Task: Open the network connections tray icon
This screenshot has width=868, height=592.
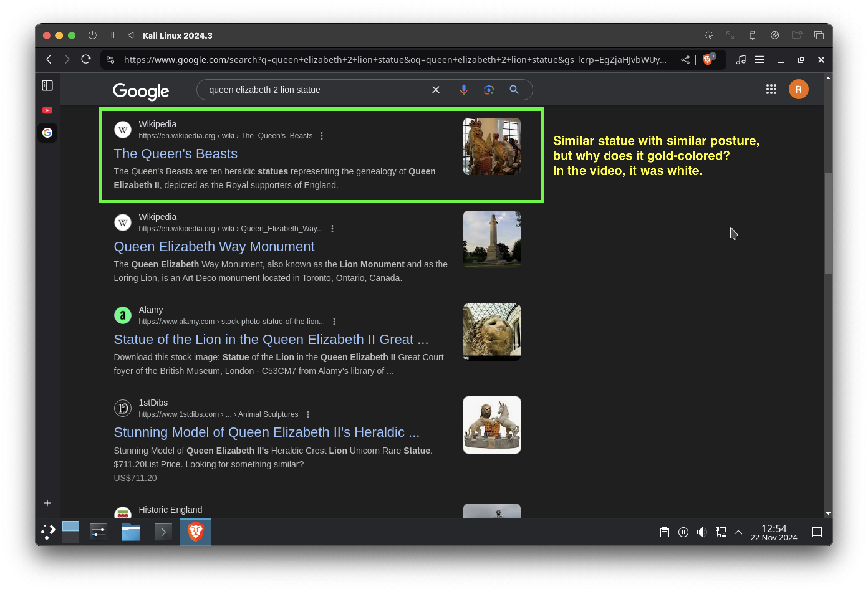Action: 721,532
